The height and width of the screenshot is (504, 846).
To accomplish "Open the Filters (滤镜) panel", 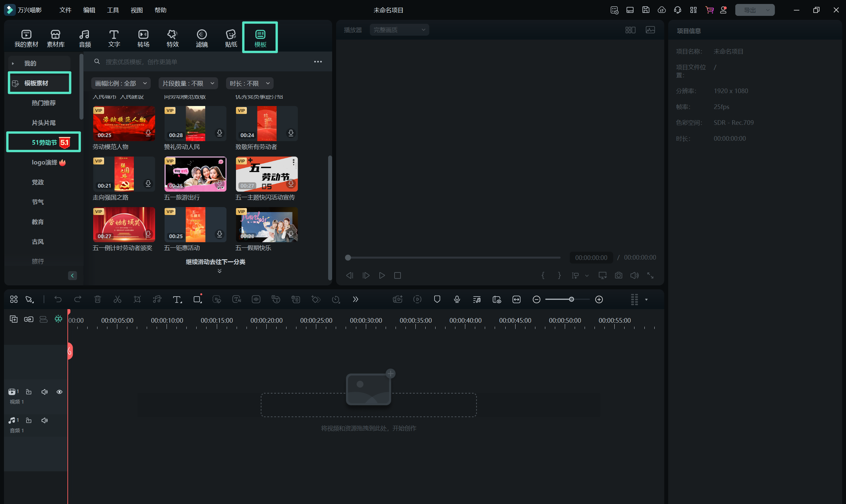I will 202,38.
